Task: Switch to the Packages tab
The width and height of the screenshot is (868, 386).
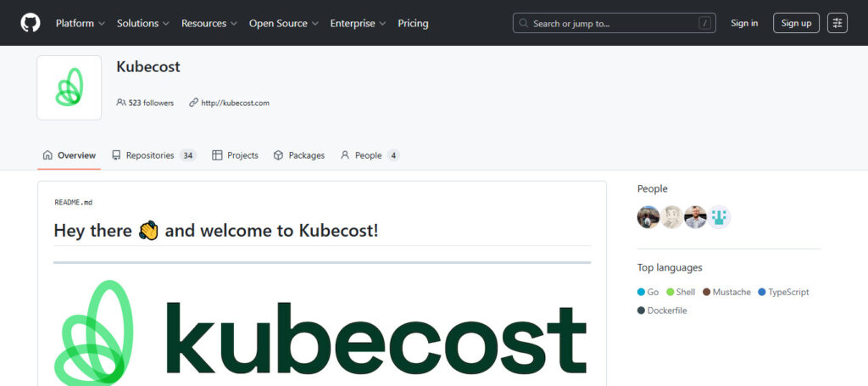Action: click(299, 155)
